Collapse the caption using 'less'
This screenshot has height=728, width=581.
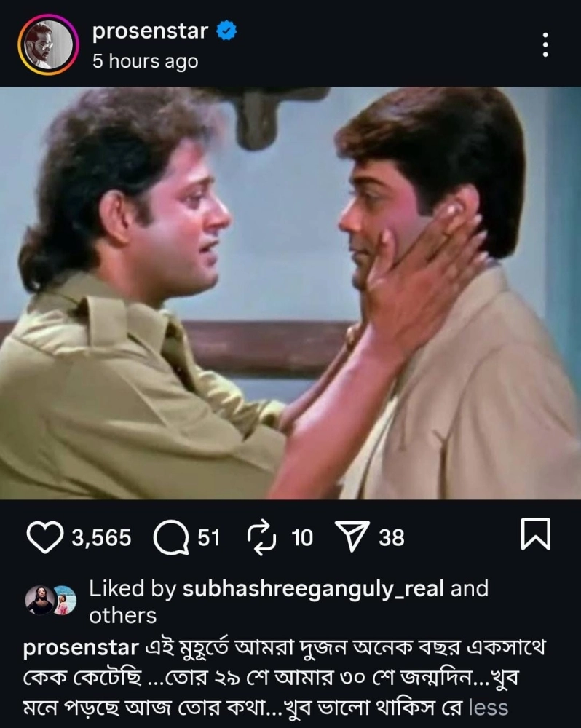pos(489,708)
